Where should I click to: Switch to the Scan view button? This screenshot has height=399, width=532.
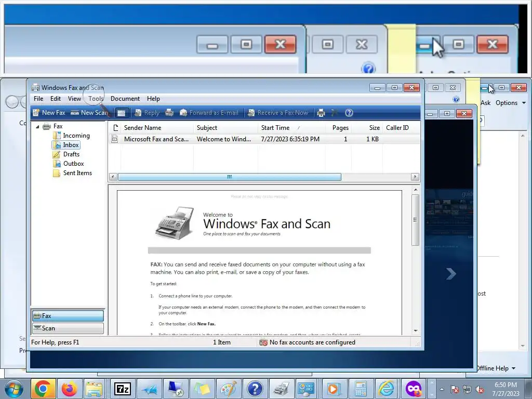pos(68,328)
